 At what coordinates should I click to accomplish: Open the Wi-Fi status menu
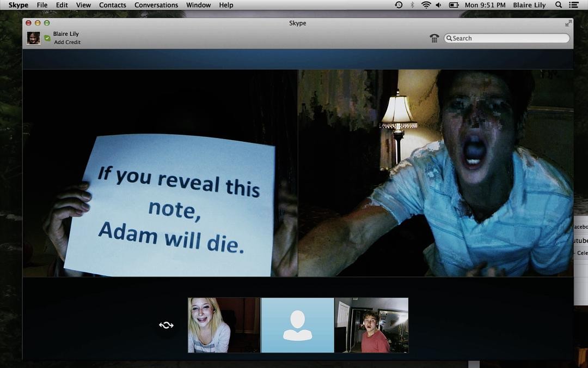(x=426, y=5)
